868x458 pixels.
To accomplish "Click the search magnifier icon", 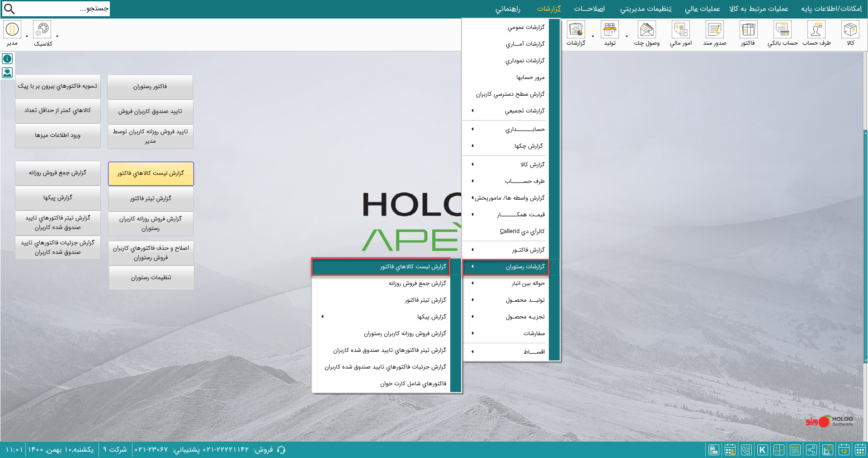I will click(9, 9).
